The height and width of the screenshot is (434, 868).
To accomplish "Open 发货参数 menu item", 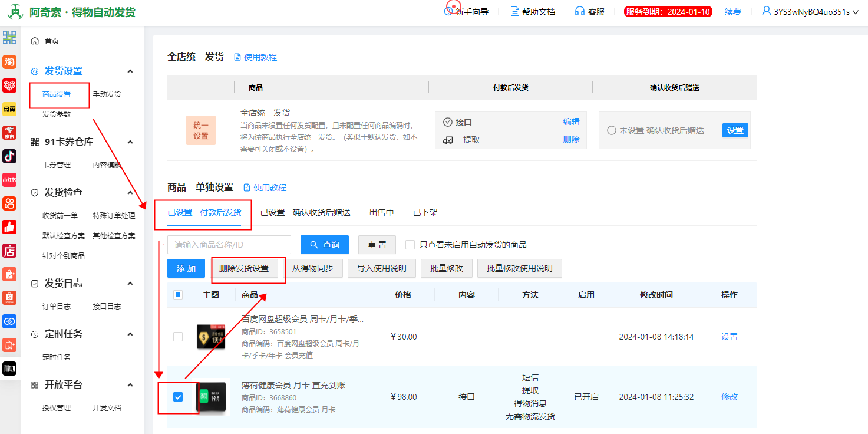I will [57, 114].
